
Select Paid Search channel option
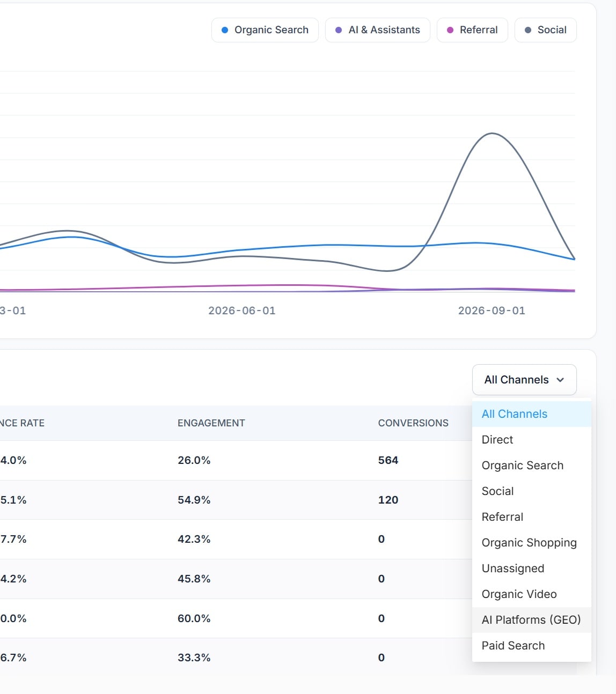532,646
